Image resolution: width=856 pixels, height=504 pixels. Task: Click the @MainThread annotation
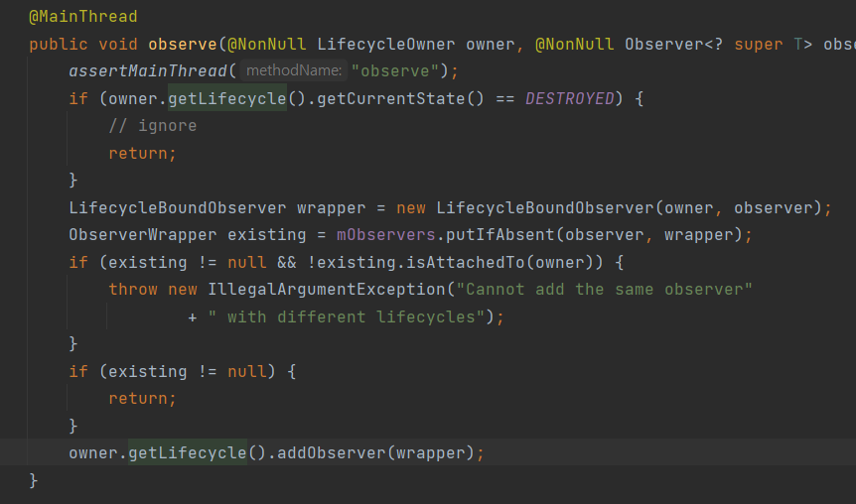click(x=83, y=17)
